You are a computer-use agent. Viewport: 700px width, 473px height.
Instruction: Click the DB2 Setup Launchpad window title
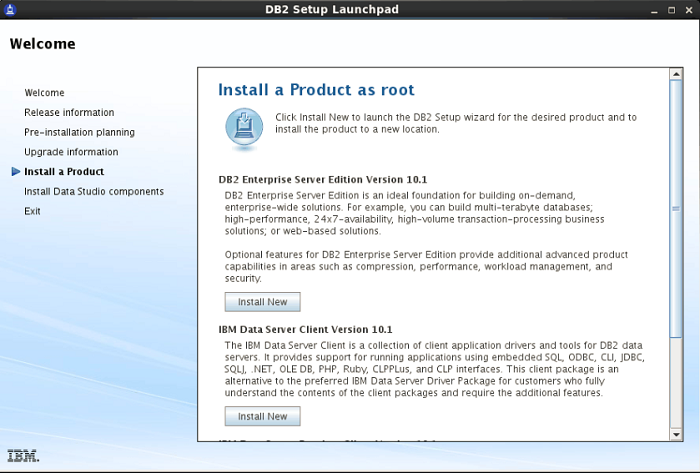[332, 9]
